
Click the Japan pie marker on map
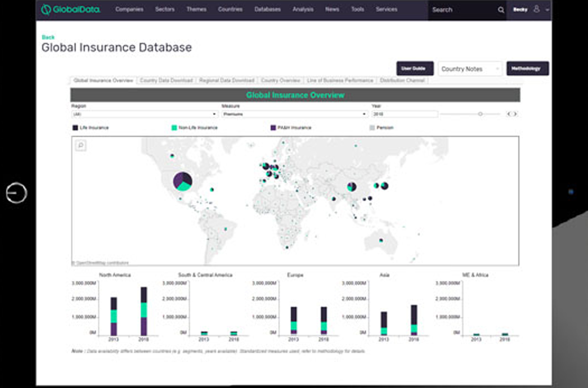384,185
